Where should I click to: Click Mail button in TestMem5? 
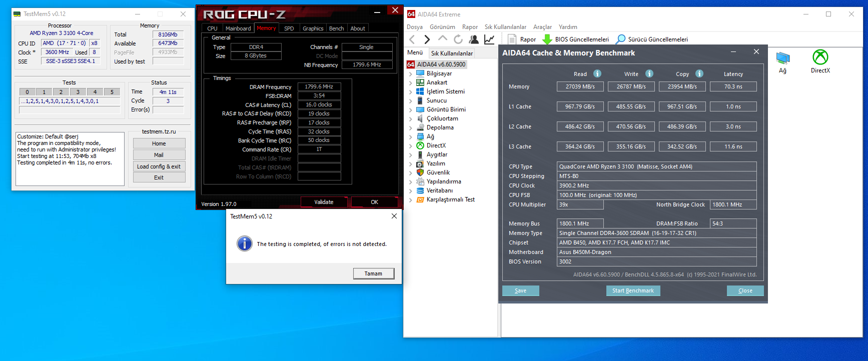coord(159,155)
